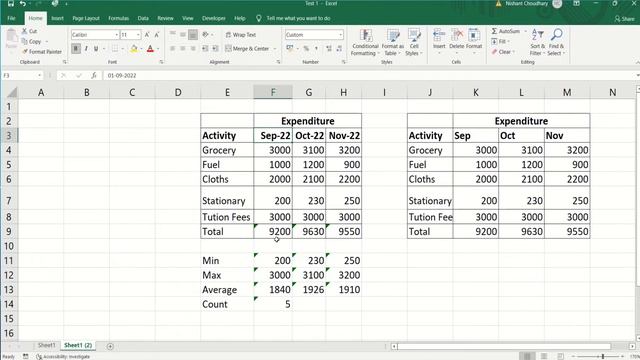This screenshot has width=640, height=360.
Task: Toggle Italic formatting
Action: [x=86, y=49]
